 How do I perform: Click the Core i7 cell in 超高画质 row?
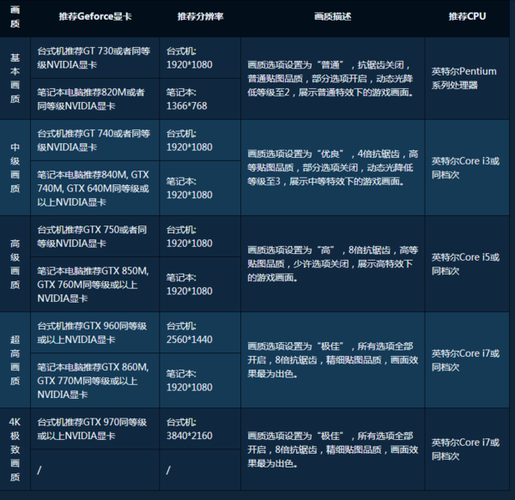467,360
